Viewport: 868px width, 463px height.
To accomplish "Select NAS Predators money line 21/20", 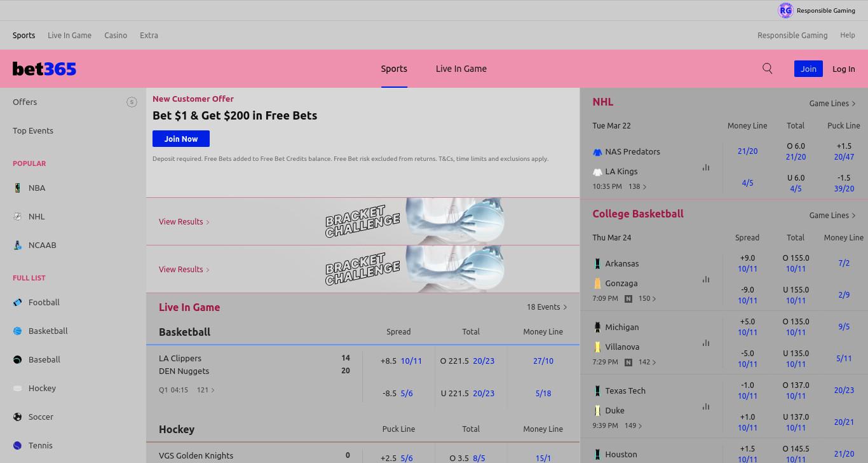I will point(747,151).
